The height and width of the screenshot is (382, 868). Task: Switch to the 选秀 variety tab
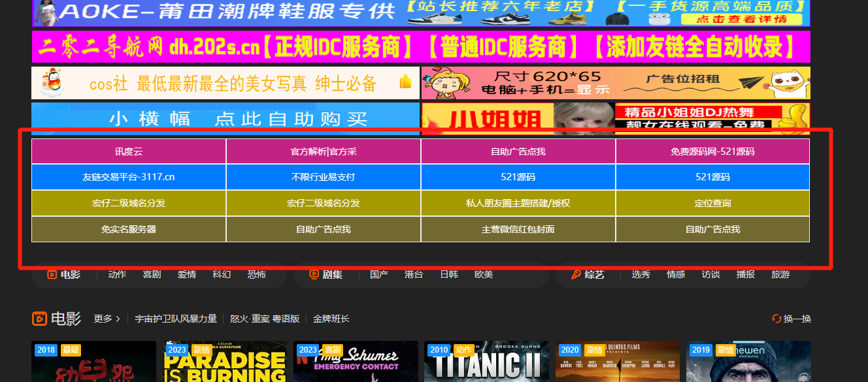[x=641, y=274]
